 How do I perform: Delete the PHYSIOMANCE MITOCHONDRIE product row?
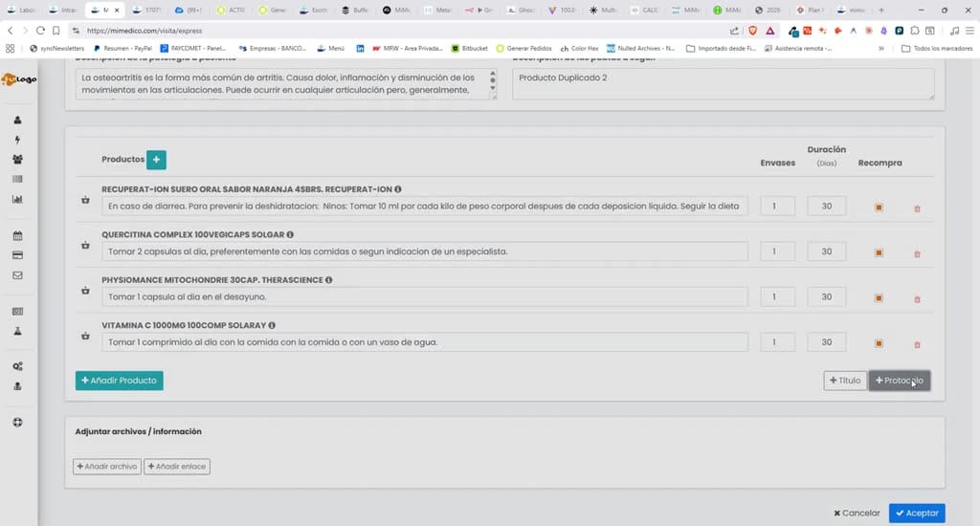[918, 299]
